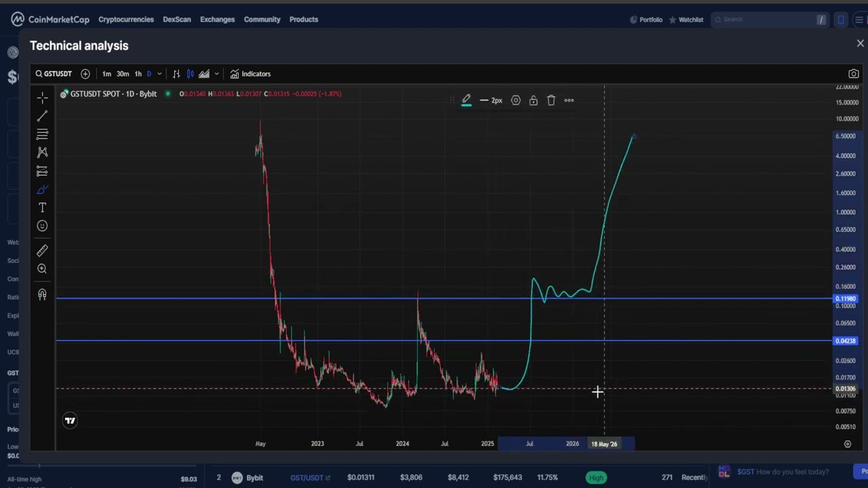Set the 1m time interval

[x=106, y=74]
